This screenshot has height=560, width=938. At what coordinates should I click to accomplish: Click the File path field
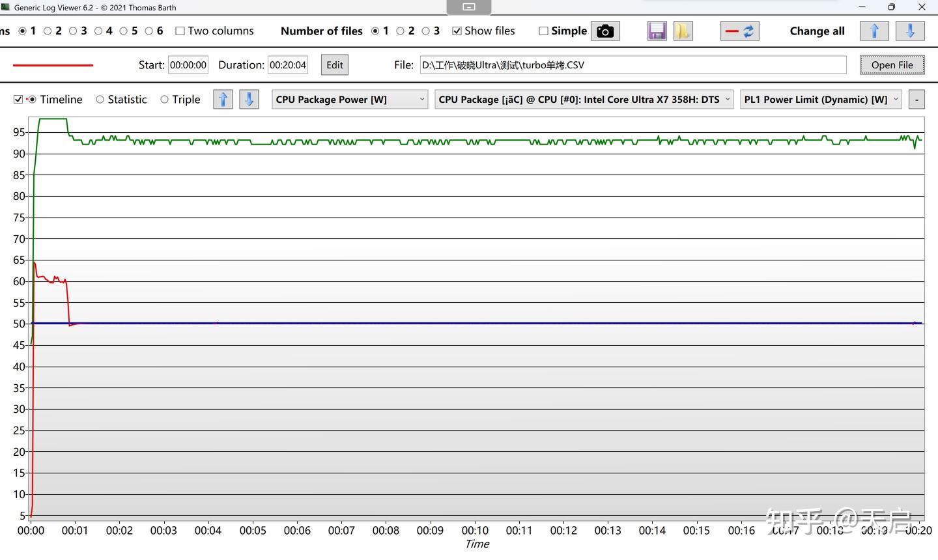pyautogui.click(x=633, y=65)
